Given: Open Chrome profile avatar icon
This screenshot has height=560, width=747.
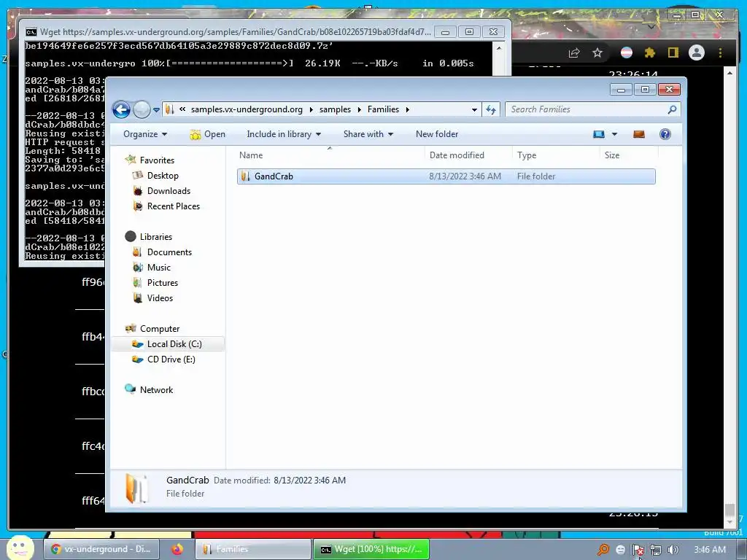Looking at the screenshot, I should [697, 52].
